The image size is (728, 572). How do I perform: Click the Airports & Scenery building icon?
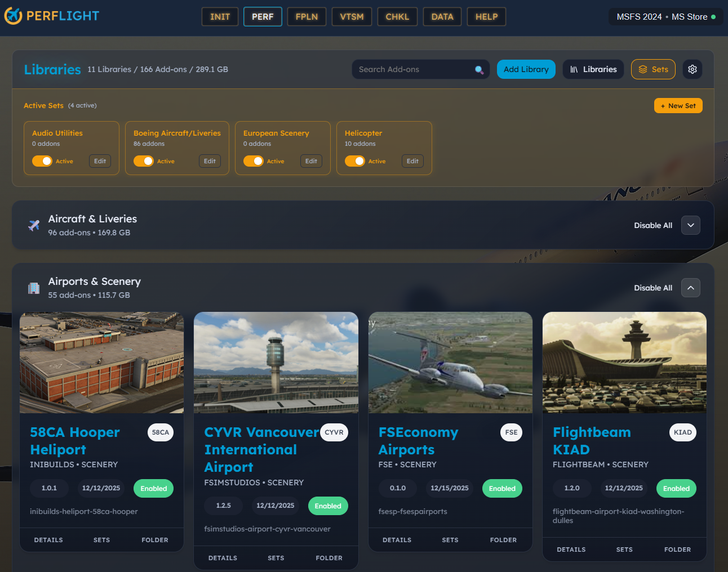(x=34, y=288)
